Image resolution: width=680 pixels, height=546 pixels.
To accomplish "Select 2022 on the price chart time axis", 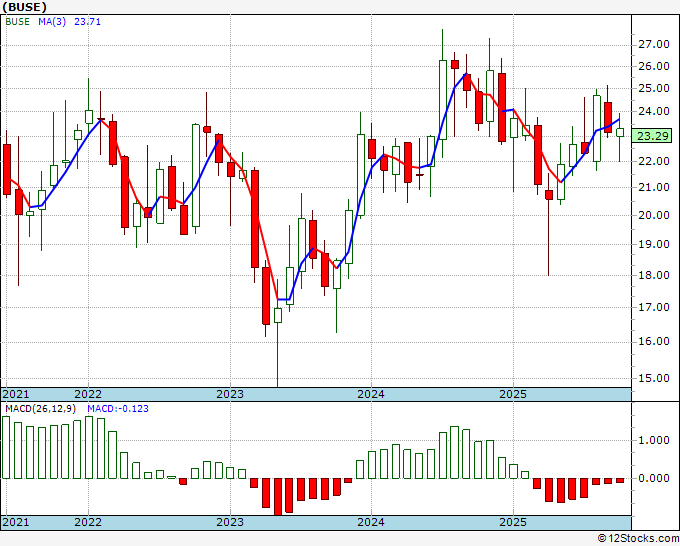I will click(88, 394).
